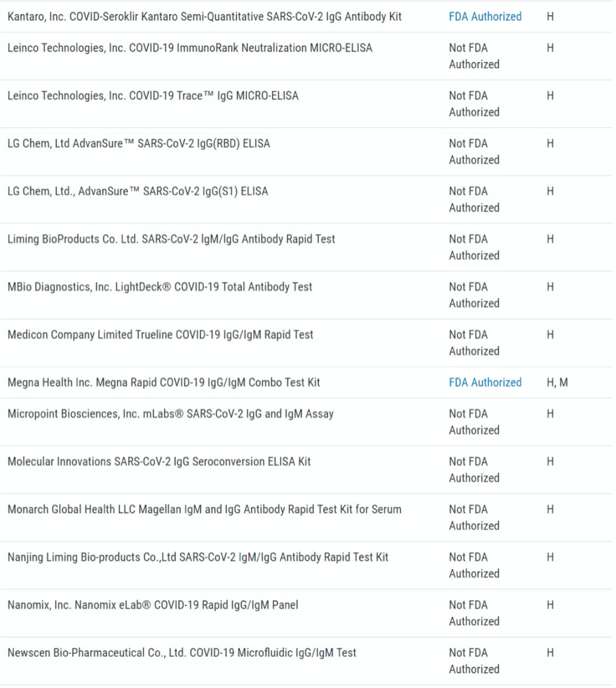Click the Kantaro COVID-SeroKlir test name

[204, 17]
